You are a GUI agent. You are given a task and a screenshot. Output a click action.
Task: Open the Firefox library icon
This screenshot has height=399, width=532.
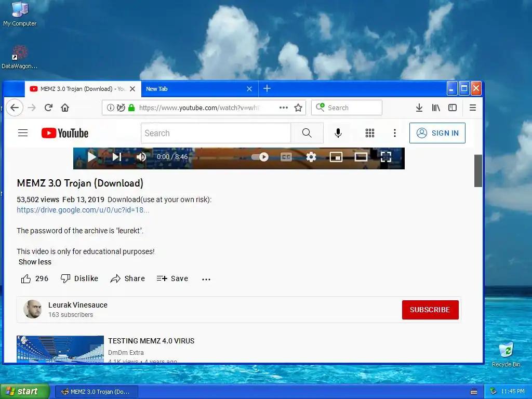[436, 108]
